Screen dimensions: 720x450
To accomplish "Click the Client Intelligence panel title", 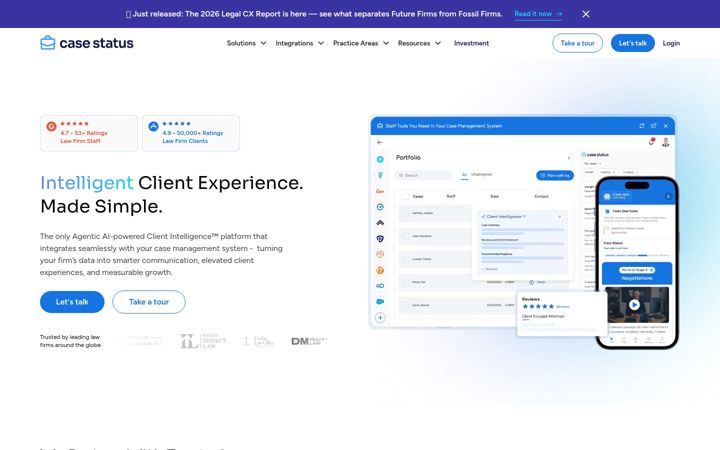I will (x=503, y=216).
